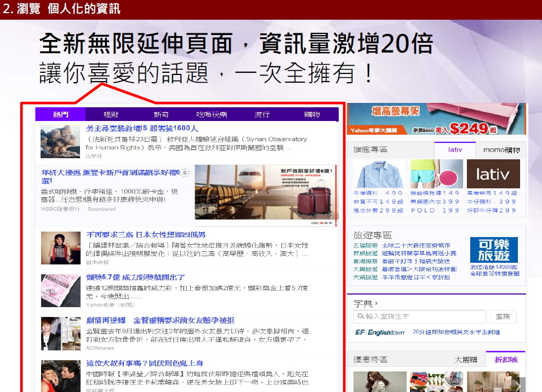Click the 全球二十大最佳旅遊城市 travel link
This screenshot has width=542, height=392.
416,245
